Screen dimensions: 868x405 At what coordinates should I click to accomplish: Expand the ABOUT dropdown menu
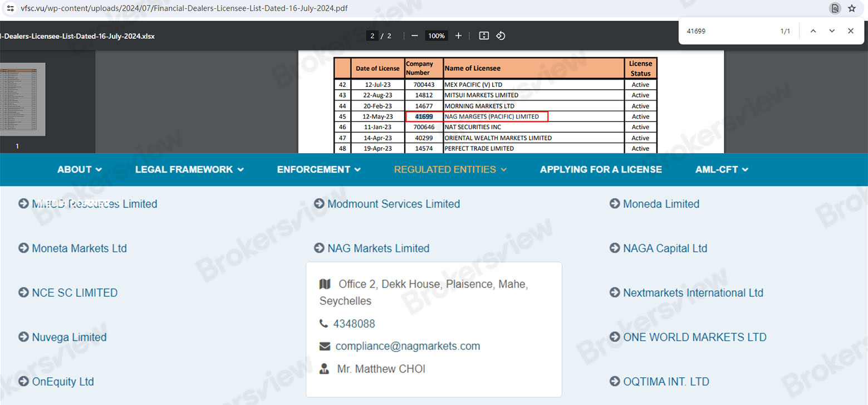coord(79,169)
